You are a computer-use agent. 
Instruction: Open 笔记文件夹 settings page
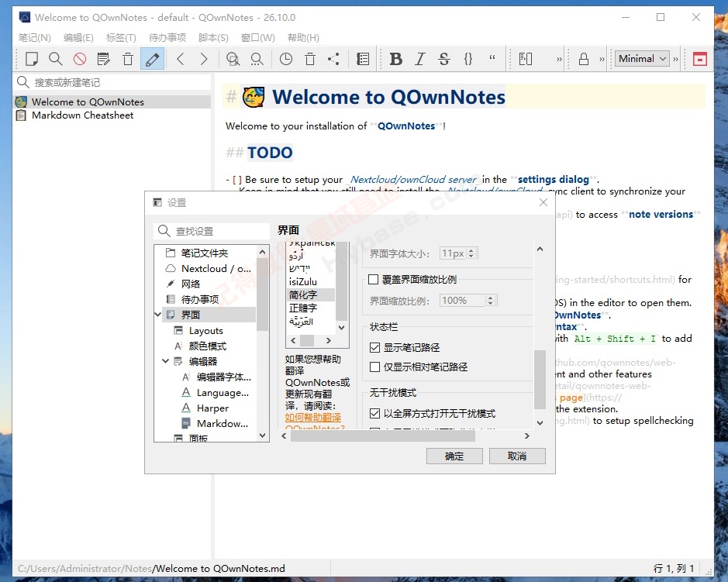pos(204,253)
